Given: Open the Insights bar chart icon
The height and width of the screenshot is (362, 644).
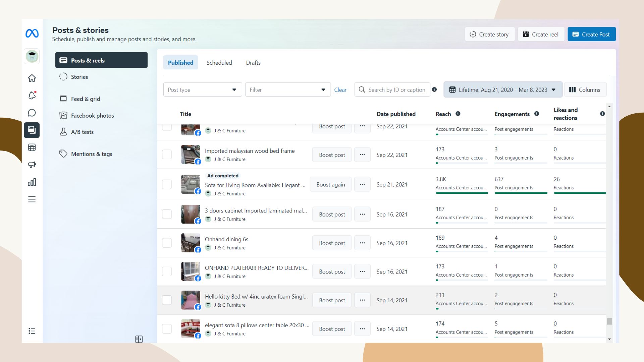Looking at the screenshot, I should point(32,182).
